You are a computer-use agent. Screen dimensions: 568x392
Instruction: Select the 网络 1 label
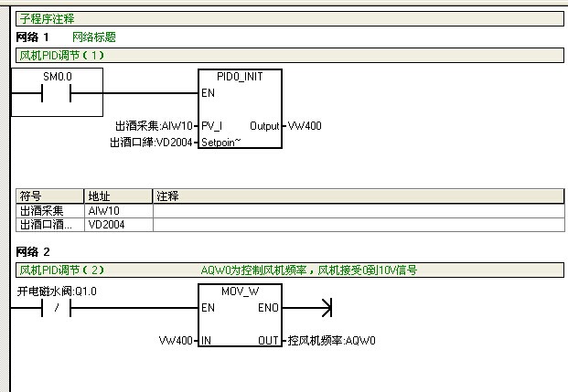32,37
